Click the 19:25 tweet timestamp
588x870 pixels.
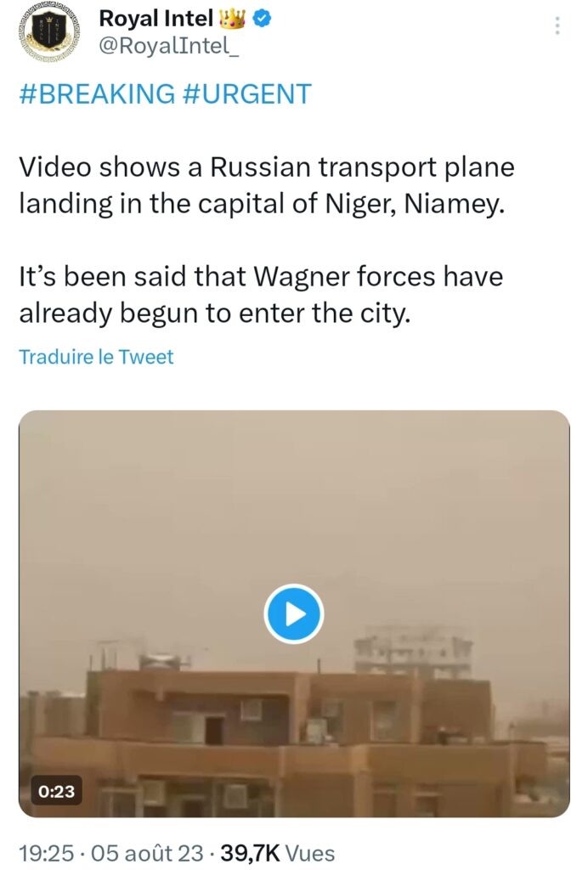click(x=47, y=853)
